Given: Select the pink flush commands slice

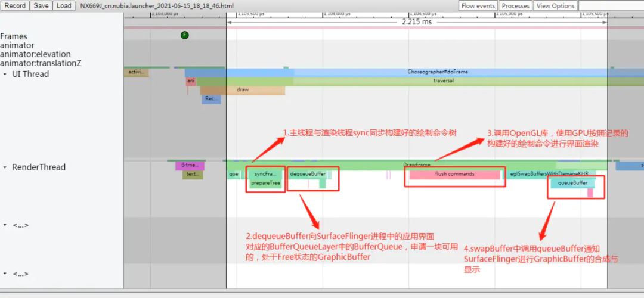Looking at the screenshot, I should (x=454, y=175).
